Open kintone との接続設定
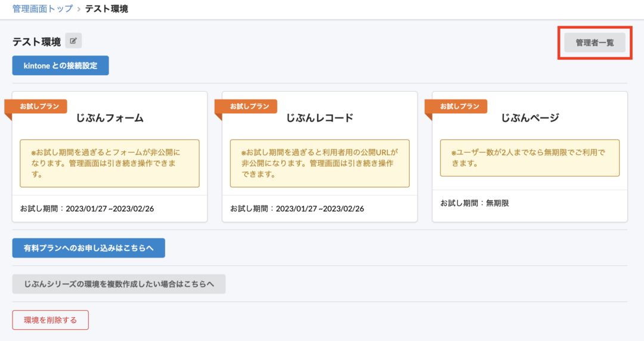Image resolution: width=644 pixels, height=341 pixels. point(60,66)
